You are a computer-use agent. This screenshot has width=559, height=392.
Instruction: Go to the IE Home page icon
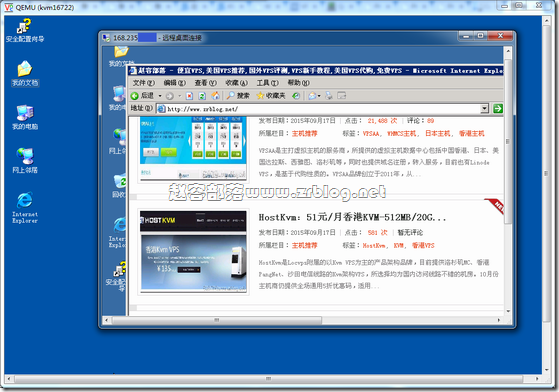tap(215, 96)
